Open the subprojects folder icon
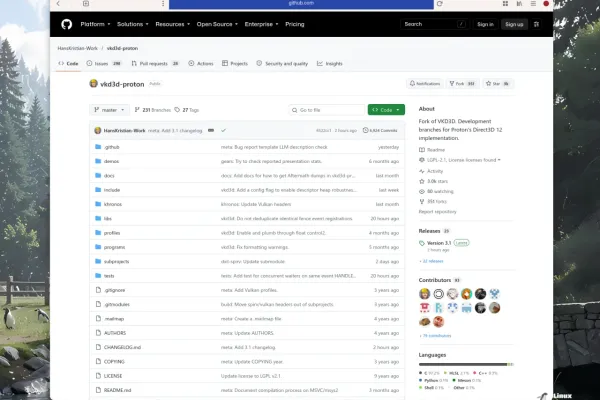 tap(98, 261)
